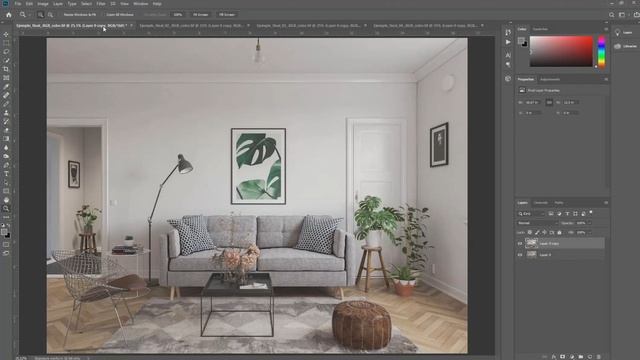Create a new layer icon

pos(590,357)
